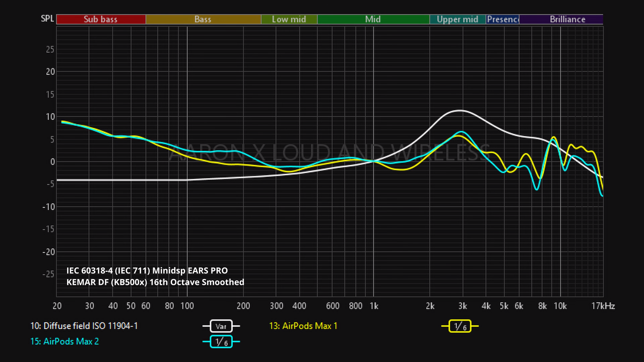Click the KEMAR DF 16th Octave Smoothed caption
The width and height of the screenshot is (644, 362).
(155, 282)
